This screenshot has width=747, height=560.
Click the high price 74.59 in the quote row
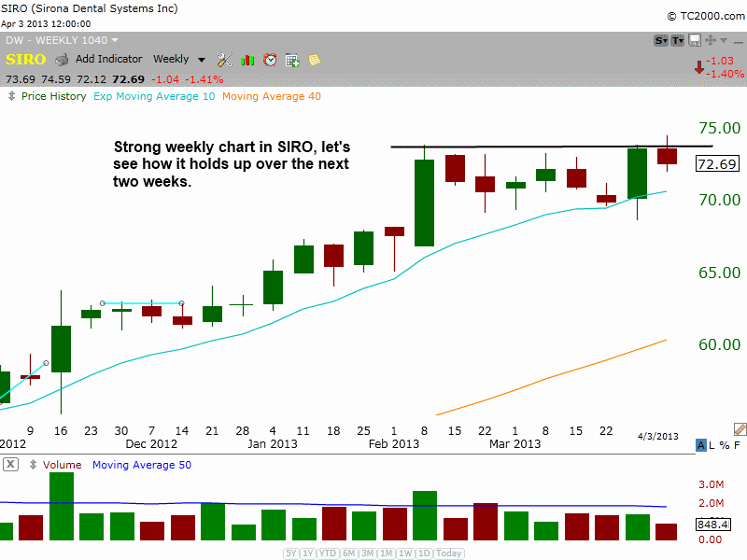56,79
